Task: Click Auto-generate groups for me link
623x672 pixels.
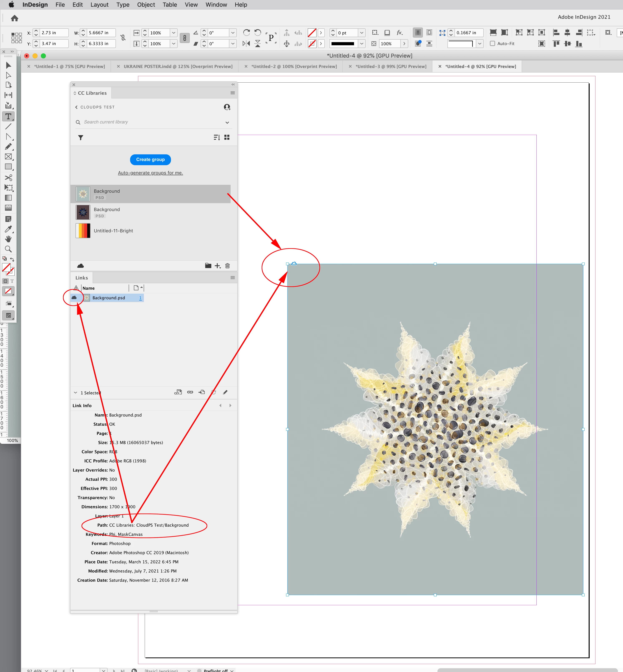Action: [150, 173]
